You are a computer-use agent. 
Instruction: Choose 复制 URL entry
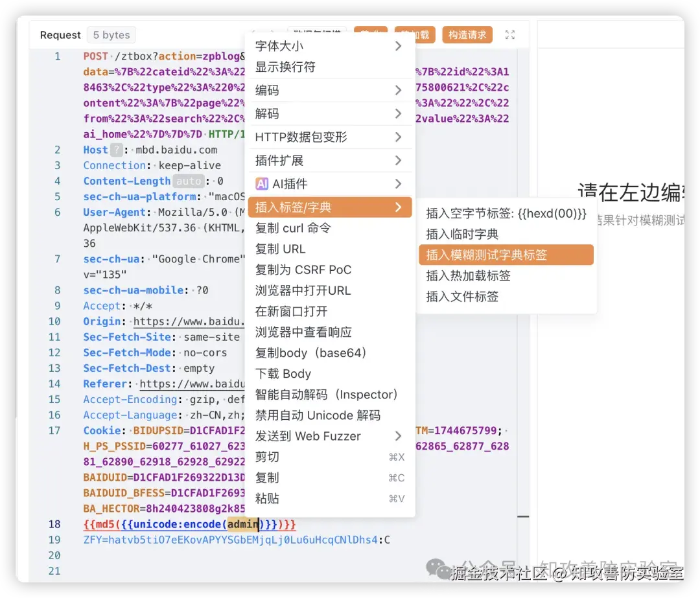point(329,249)
